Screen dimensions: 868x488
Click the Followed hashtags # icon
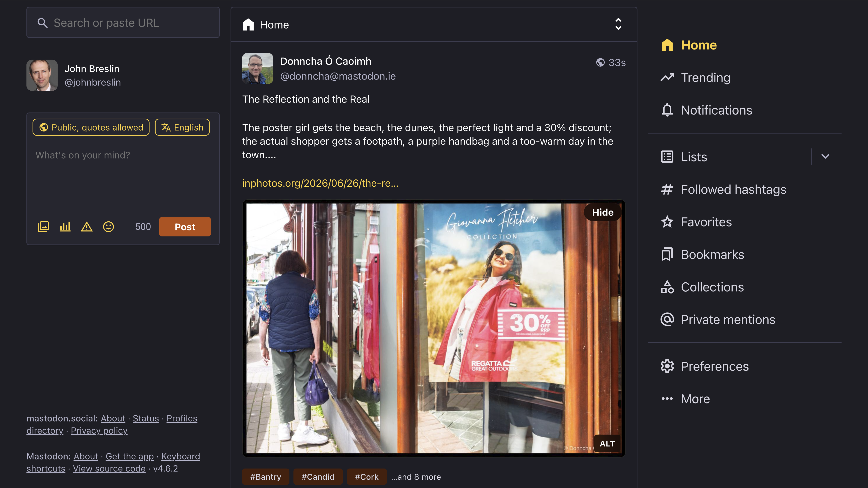pos(667,190)
